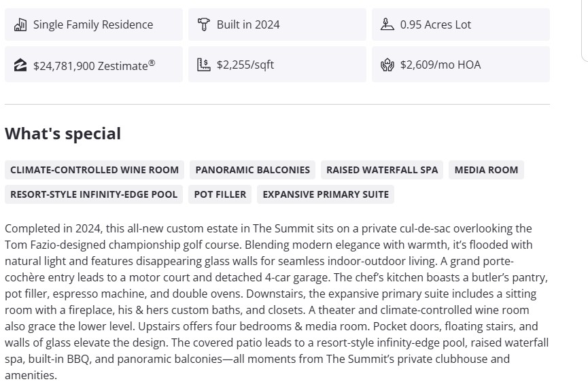Click the What's special heading
Viewport: 588px width, 386px height.
63,134
